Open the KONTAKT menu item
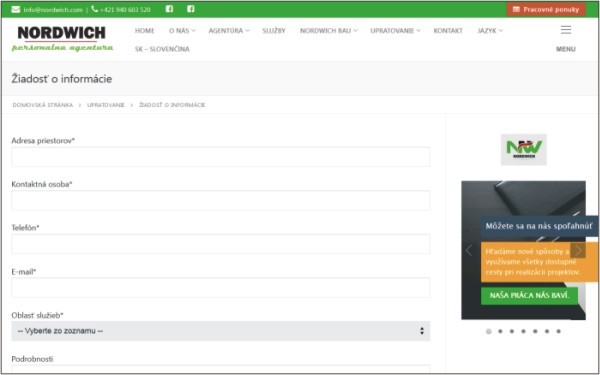This screenshot has height=375, width=600. pyautogui.click(x=448, y=31)
